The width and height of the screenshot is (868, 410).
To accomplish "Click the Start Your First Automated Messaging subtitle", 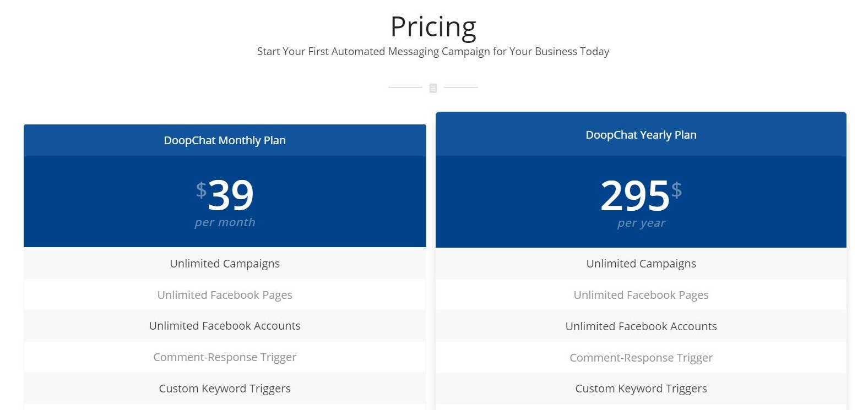I will [433, 52].
